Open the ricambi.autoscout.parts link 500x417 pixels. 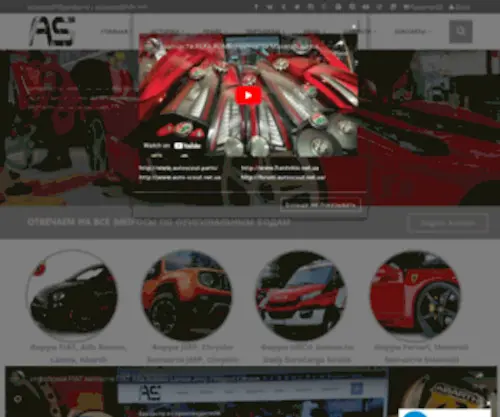click(178, 168)
